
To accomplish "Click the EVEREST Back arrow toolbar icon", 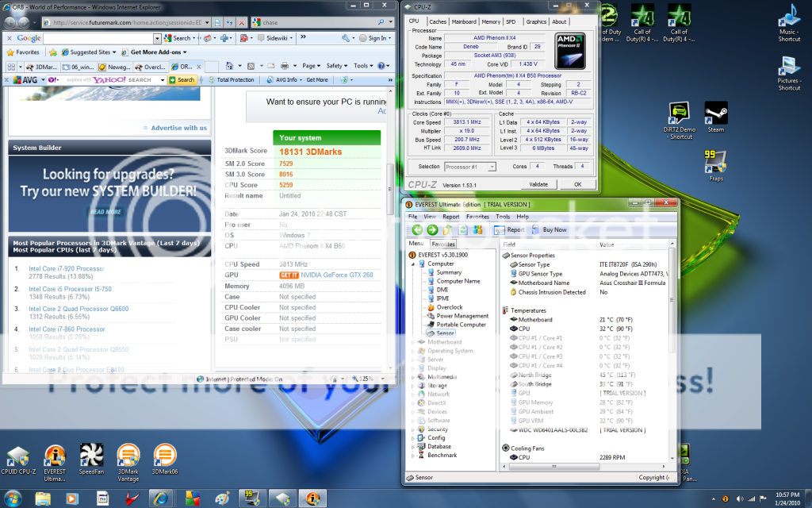I will coord(417,229).
